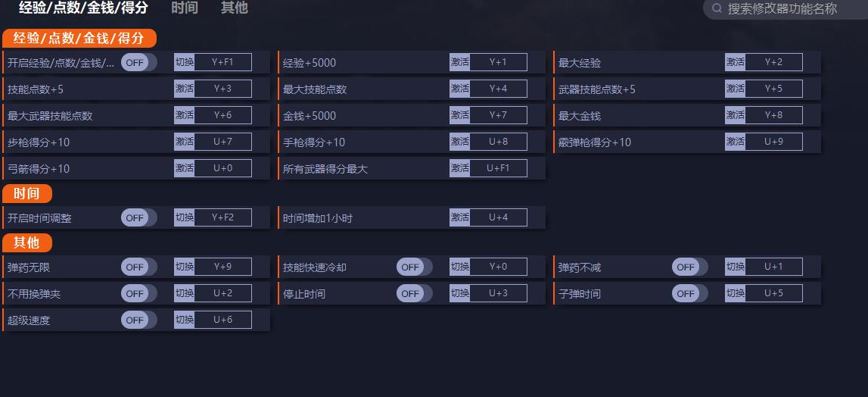This screenshot has height=397, width=868.
Task: Click 激活 for 霰弹枪得分+10
Action: pyautogui.click(x=736, y=142)
